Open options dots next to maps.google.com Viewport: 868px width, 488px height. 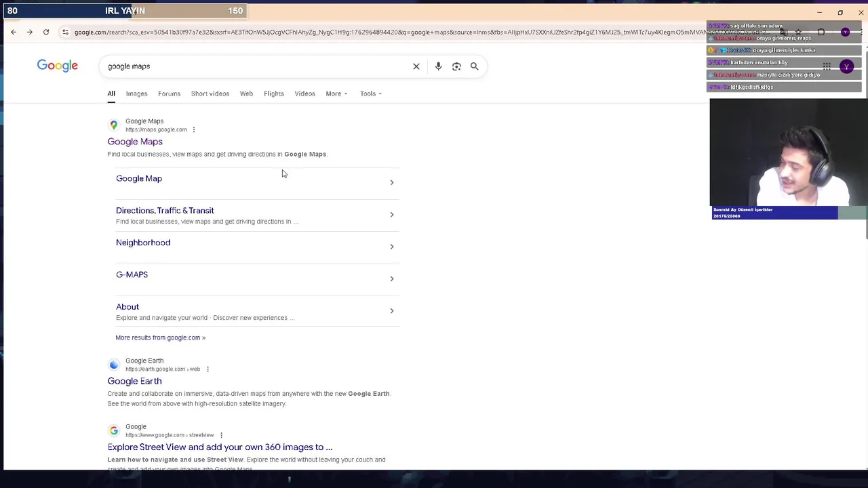coord(194,129)
